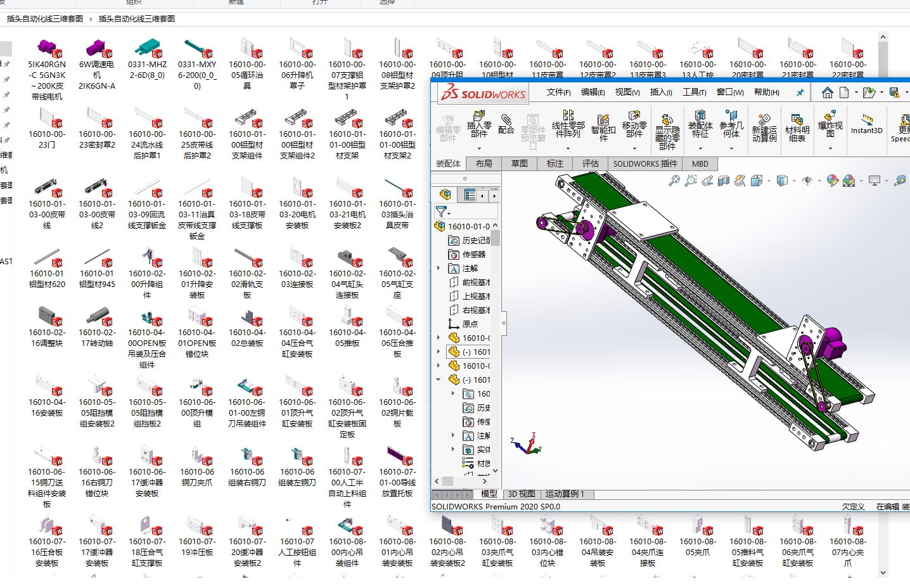
Task: Switch to the 评估 ribbon tab
Action: coord(590,163)
